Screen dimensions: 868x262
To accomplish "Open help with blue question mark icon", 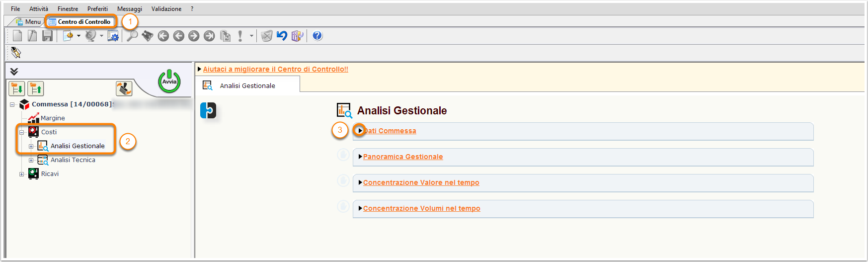I will coord(317,36).
